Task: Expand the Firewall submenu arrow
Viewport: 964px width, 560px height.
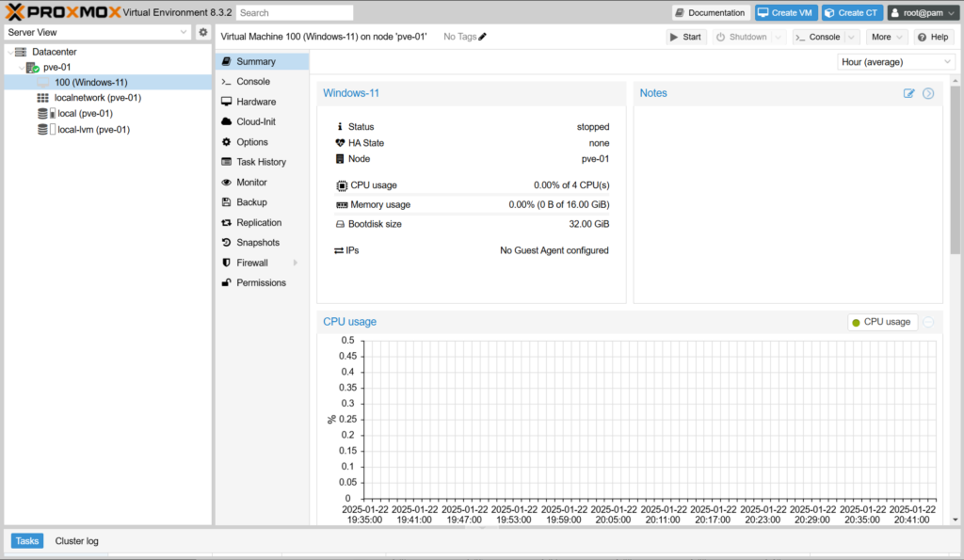Action: 295,263
